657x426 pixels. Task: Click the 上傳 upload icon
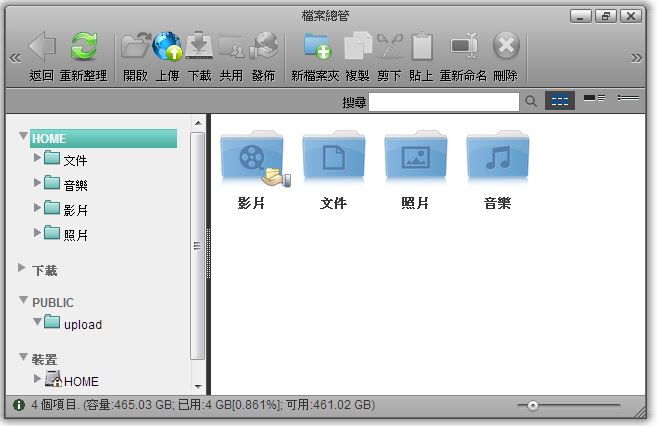167,47
